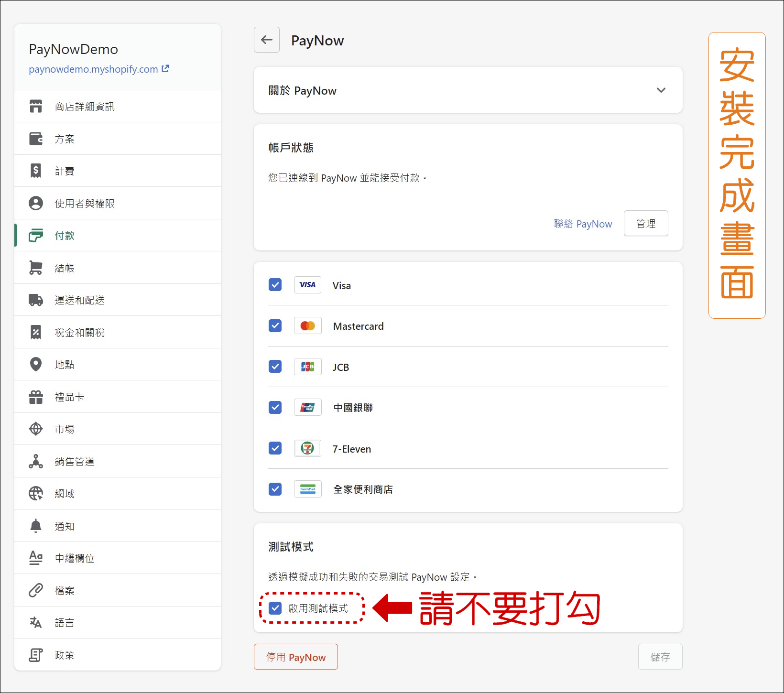Click the JCB card logo

click(x=307, y=367)
